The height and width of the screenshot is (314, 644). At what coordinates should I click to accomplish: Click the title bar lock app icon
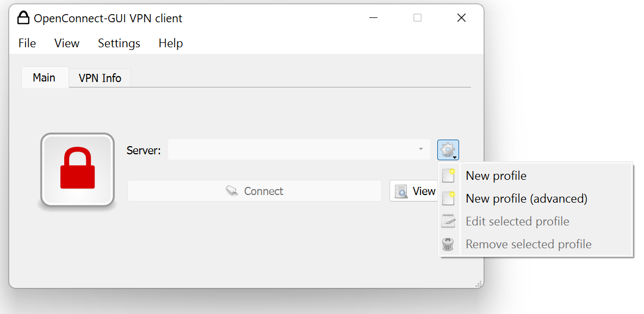23,18
